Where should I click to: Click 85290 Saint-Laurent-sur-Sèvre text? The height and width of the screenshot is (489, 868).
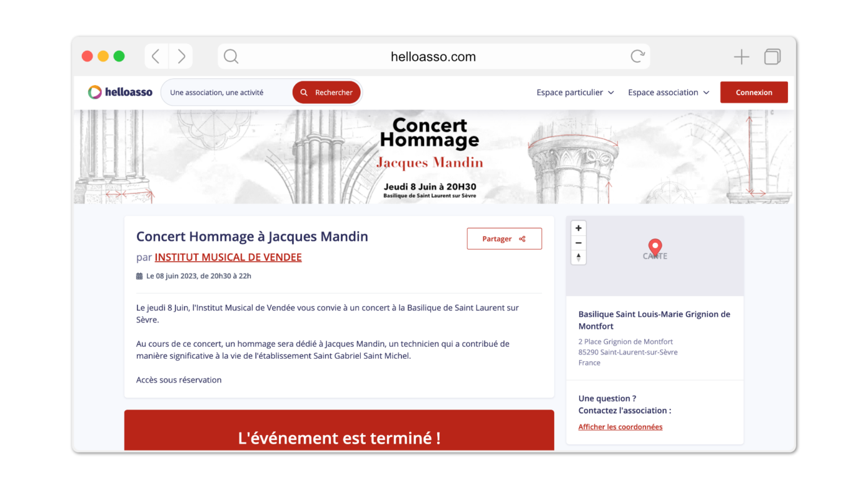[x=628, y=352]
